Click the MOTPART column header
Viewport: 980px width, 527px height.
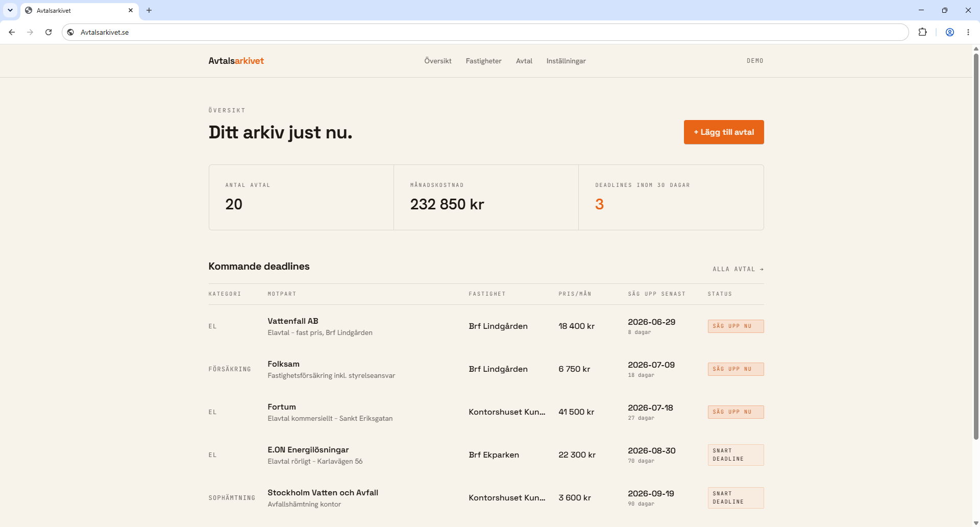(282, 294)
